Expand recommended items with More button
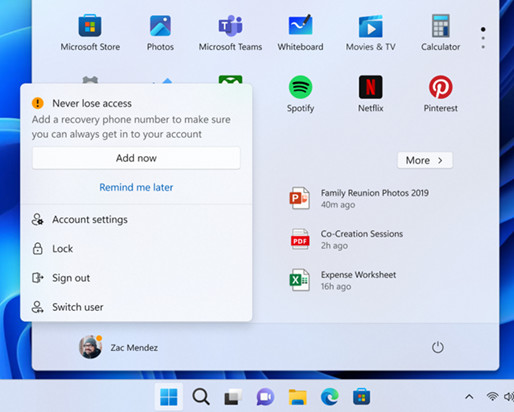Viewport: 514px width, 412px height. click(x=425, y=160)
